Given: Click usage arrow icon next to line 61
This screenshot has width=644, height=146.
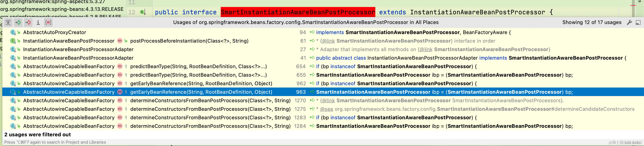Looking at the screenshot, I should tap(312, 41).
